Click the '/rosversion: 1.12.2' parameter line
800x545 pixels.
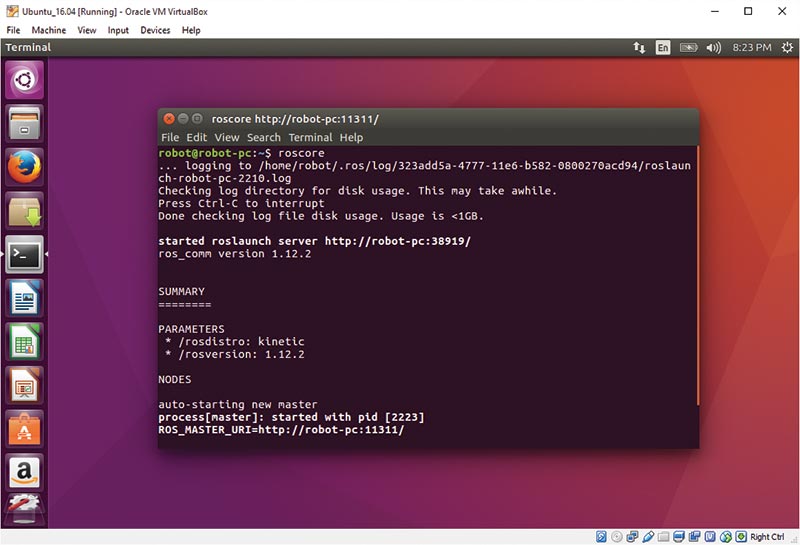pos(235,354)
